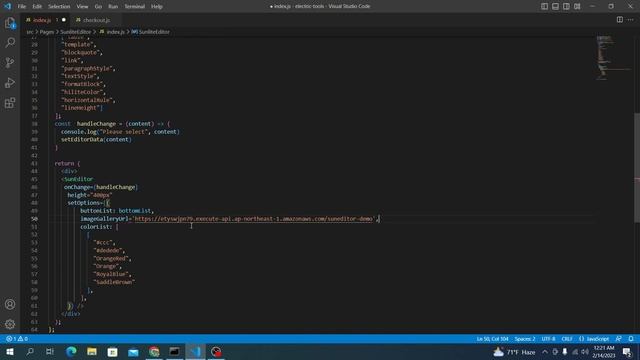
Task: Open the Windows Start menu
Action: point(10,352)
